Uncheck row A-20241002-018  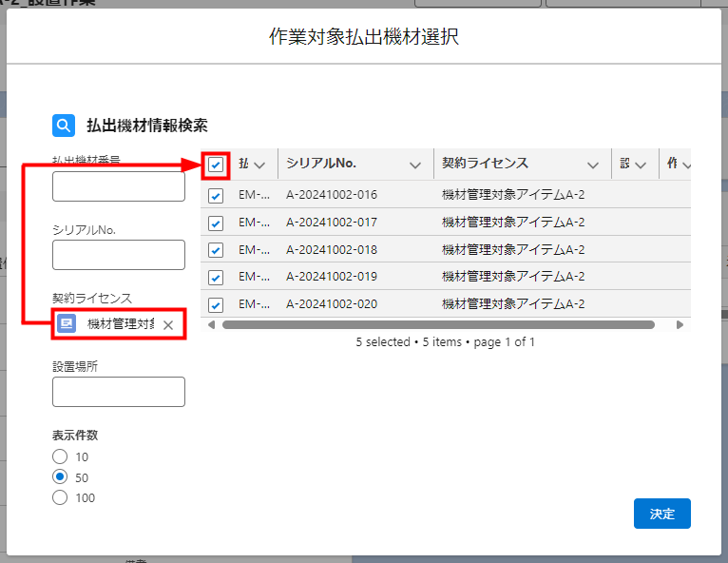pos(216,250)
